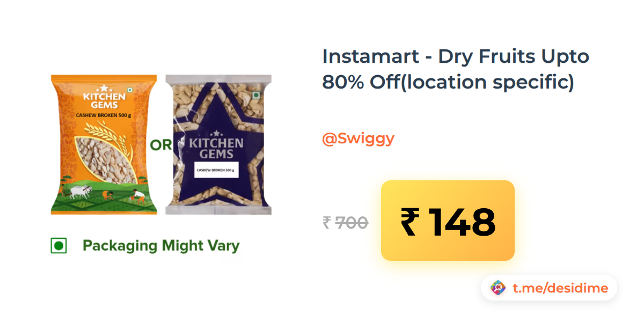Viewport: 644px width, 322px height.
Task: Click the green OR between the packages
Action: (x=161, y=145)
